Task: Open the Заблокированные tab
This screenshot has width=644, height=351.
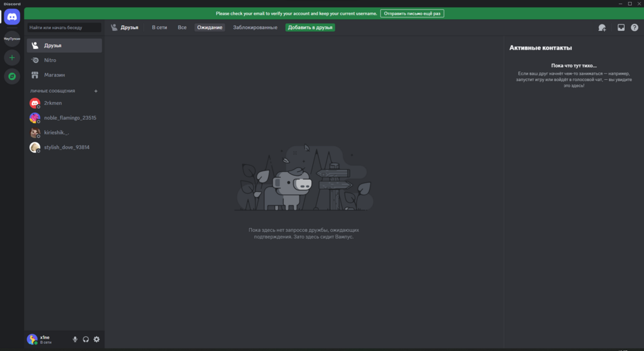Action: click(x=255, y=28)
